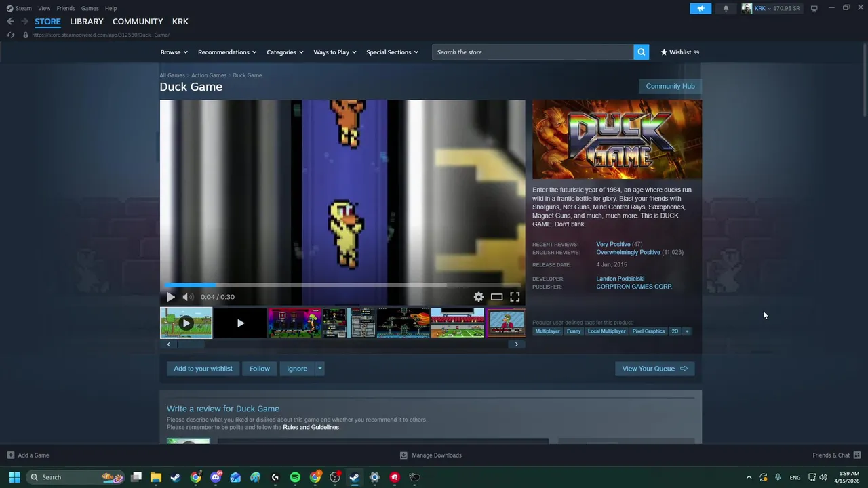Click the thumbnail strip scrollbar handle
The width and height of the screenshot is (868, 488).
[x=191, y=344]
